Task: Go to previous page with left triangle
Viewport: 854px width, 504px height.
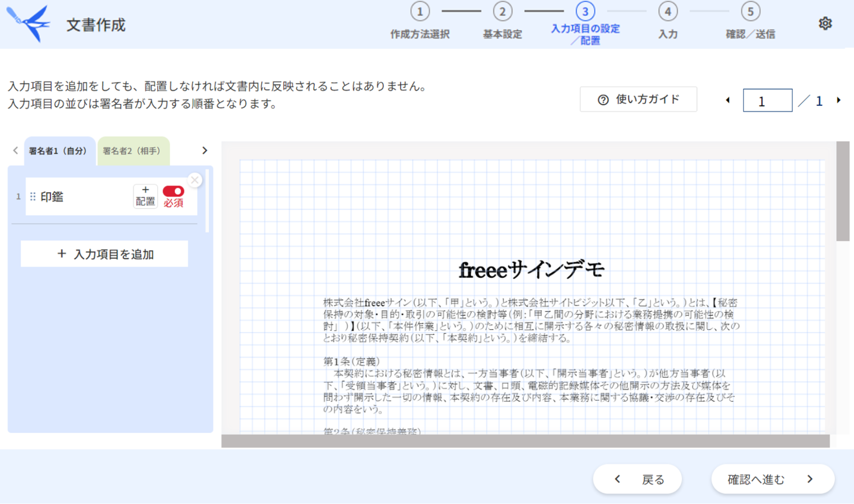Action: pos(728,100)
